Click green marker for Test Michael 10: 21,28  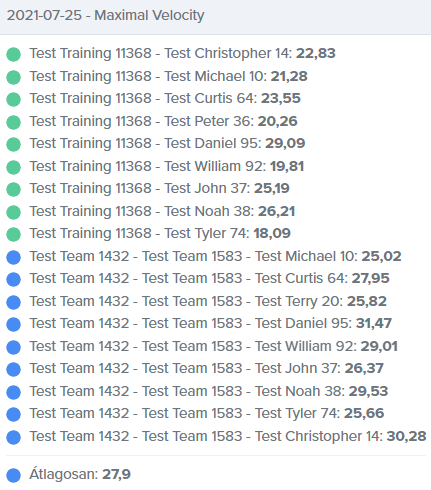(13, 77)
